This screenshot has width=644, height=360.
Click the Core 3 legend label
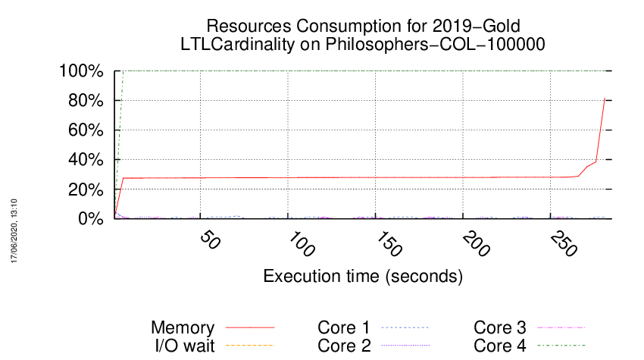500,327
